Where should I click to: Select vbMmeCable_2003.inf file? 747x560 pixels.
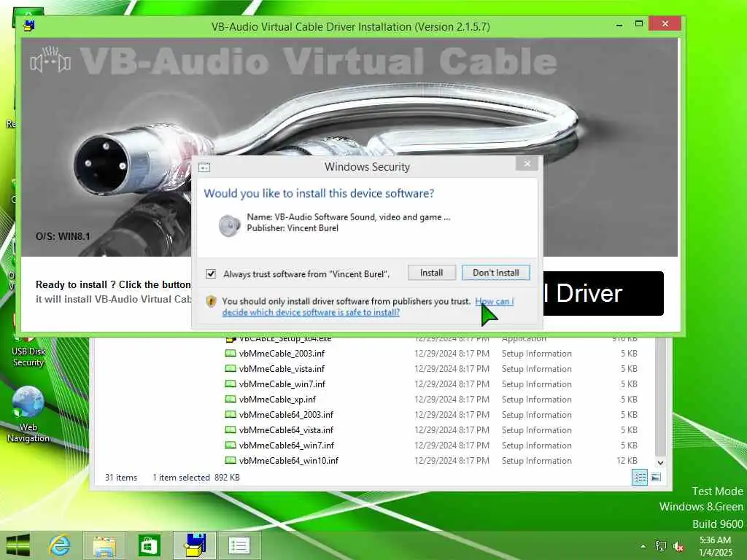point(282,354)
